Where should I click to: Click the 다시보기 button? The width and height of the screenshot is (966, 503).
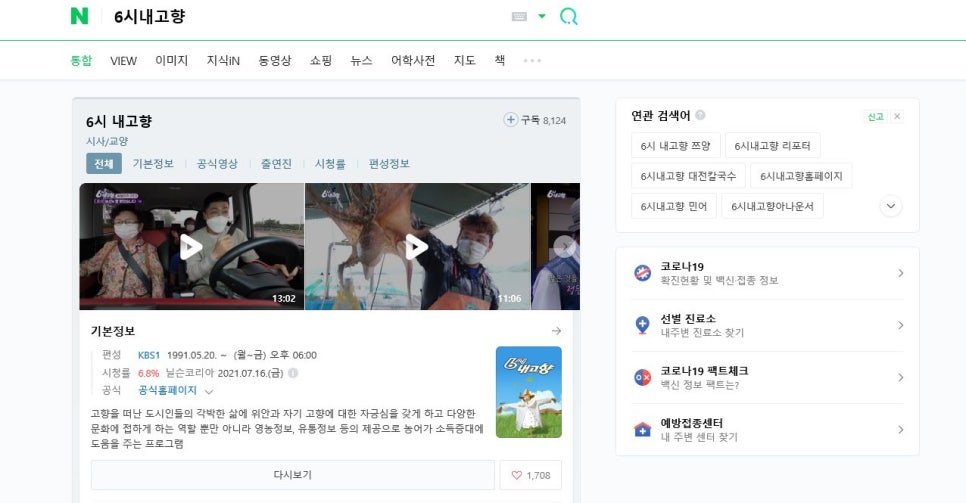point(293,475)
